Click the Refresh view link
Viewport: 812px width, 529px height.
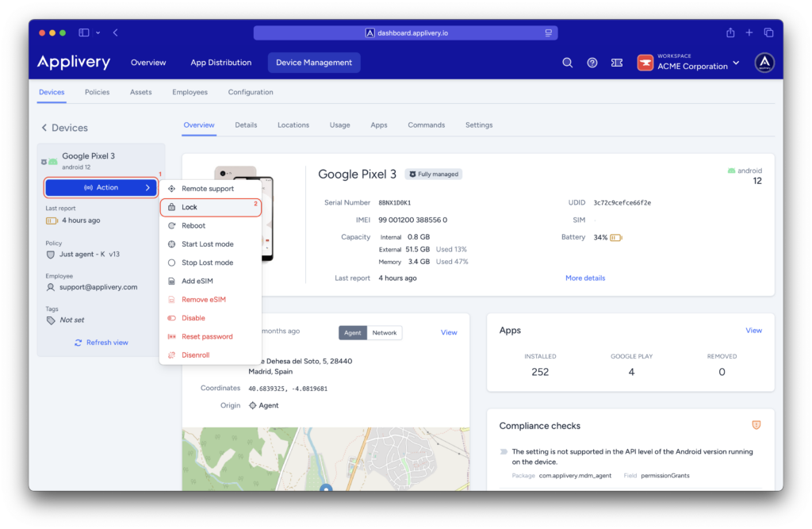(101, 343)
